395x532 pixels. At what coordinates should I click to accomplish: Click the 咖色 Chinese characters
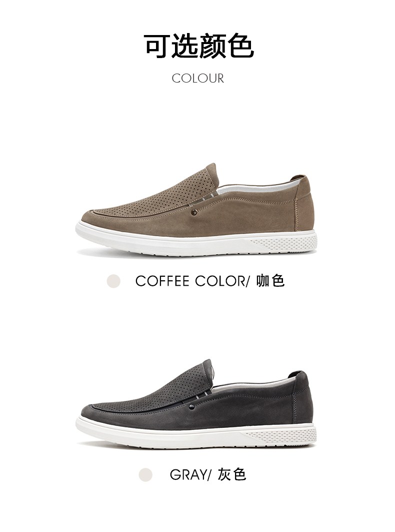pos(270,281)
